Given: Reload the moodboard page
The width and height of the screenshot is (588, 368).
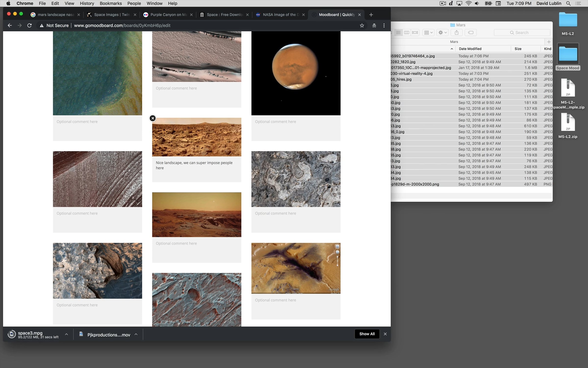Looking at the screenshot, I should [x=29, y=26].
